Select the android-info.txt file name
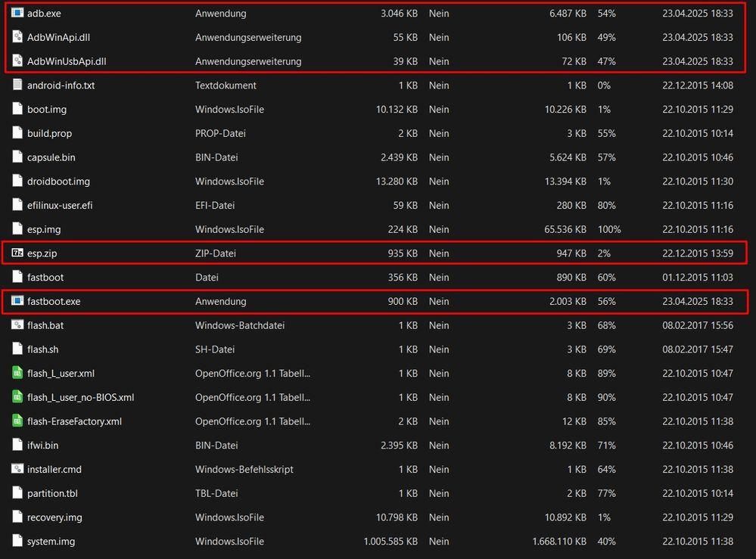The height and width of the screenshot is (559, 756). (61, 85)
